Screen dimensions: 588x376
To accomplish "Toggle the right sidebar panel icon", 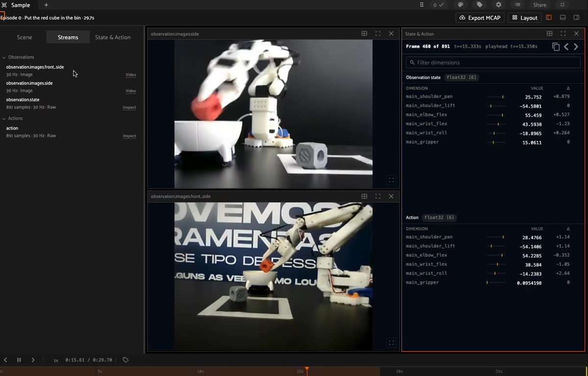I will point(576,18).
